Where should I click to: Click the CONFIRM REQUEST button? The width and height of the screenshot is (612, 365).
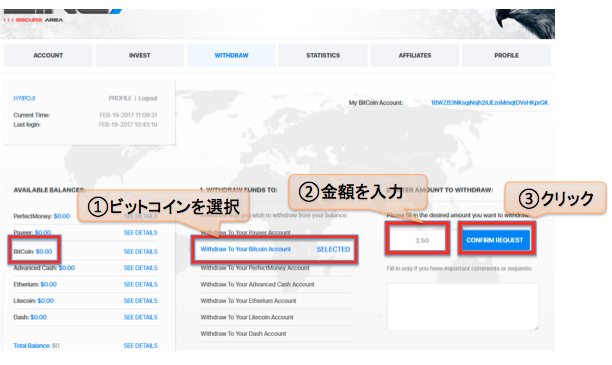495,240
